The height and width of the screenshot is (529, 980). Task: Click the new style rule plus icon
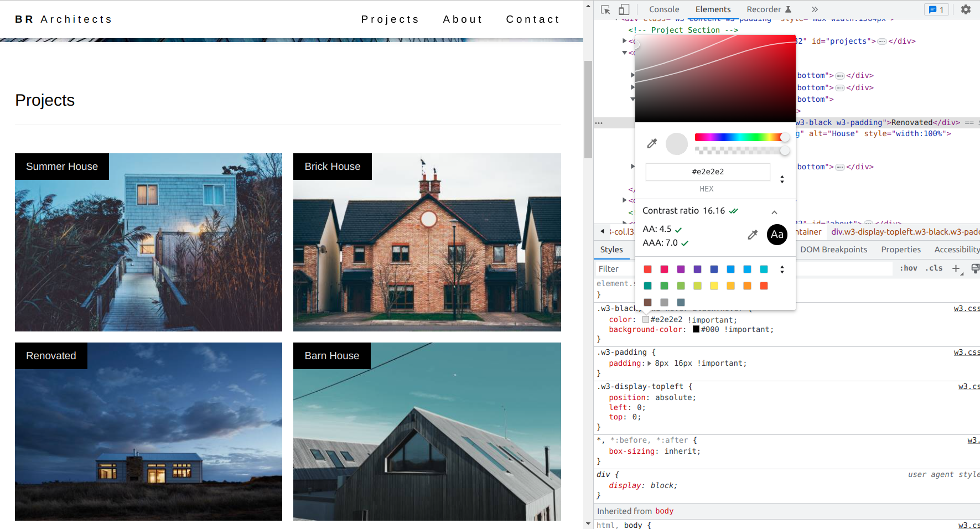[x=956, y=268]
